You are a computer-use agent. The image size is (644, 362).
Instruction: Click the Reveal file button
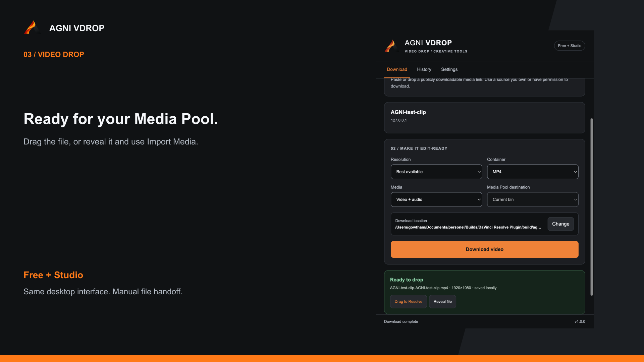(442, 302)
